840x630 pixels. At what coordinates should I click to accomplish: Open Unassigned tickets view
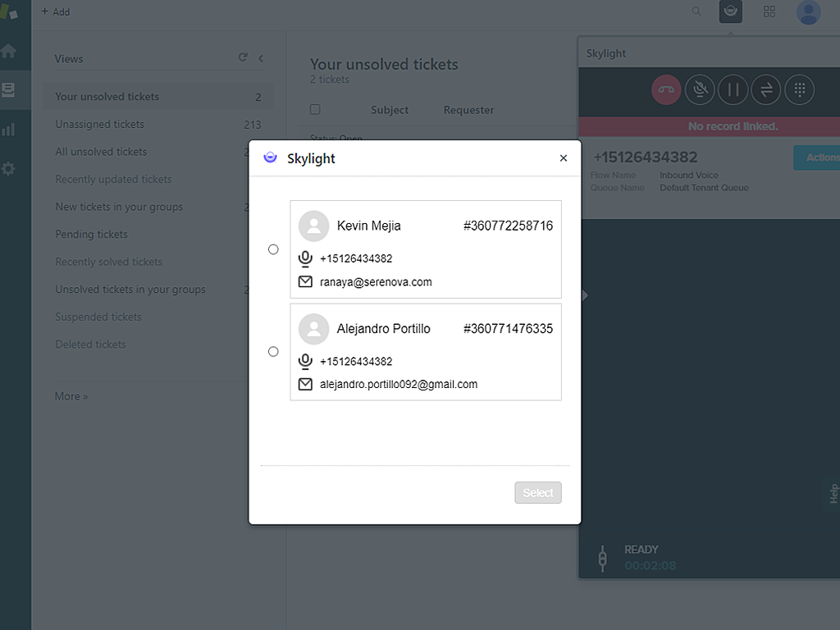click(99, 125)
